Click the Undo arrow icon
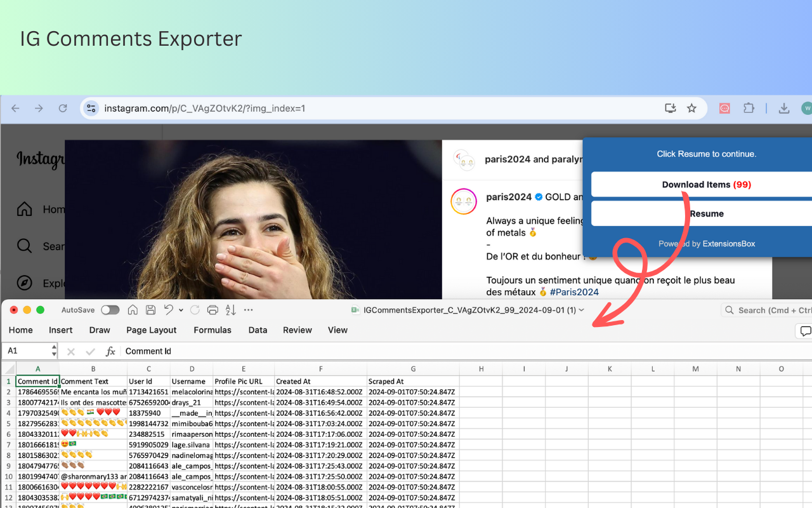812x508 pixels. click(169, 310)
